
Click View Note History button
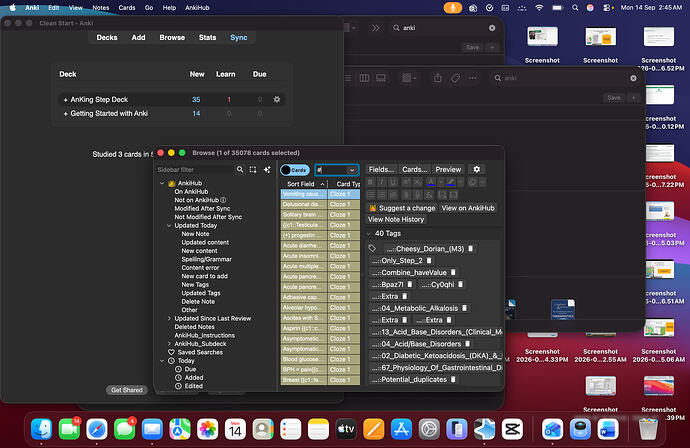coord(396,219)
